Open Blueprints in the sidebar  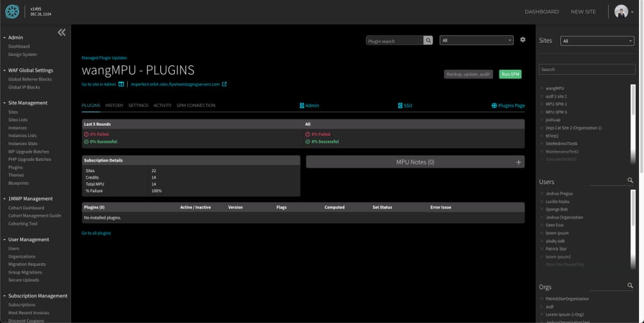[x=18, y=183]
